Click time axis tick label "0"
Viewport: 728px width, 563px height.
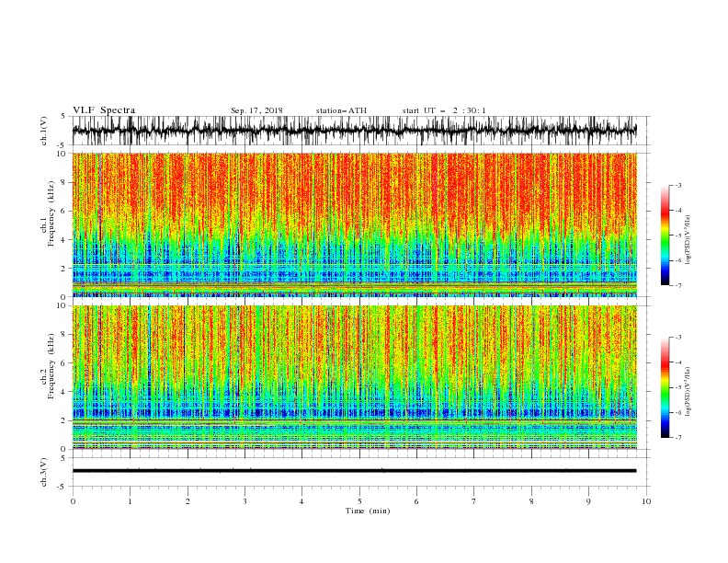point(73,501)
